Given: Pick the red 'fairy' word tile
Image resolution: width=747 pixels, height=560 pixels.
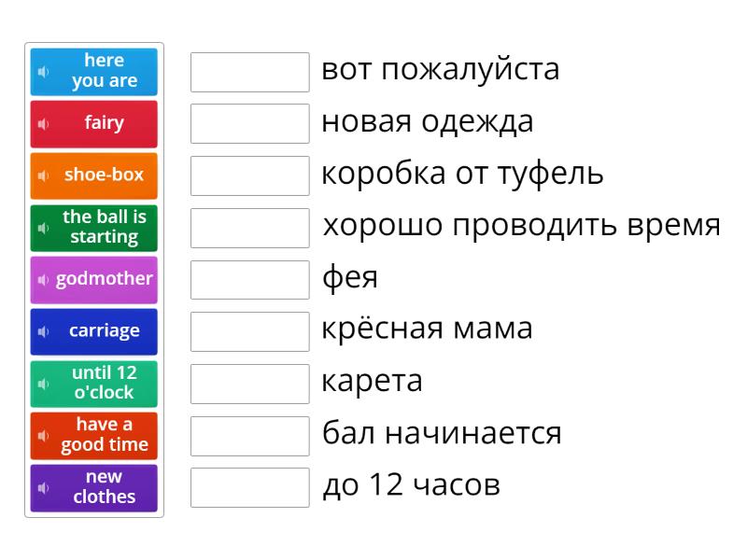Looking at the screenshot, I should (103, 124).
